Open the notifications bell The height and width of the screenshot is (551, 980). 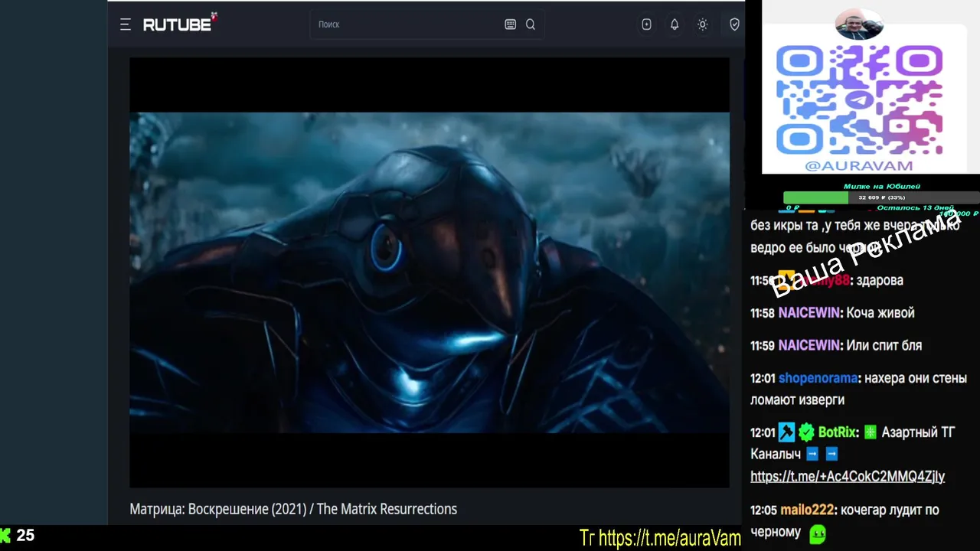click(x=675, y=24)
